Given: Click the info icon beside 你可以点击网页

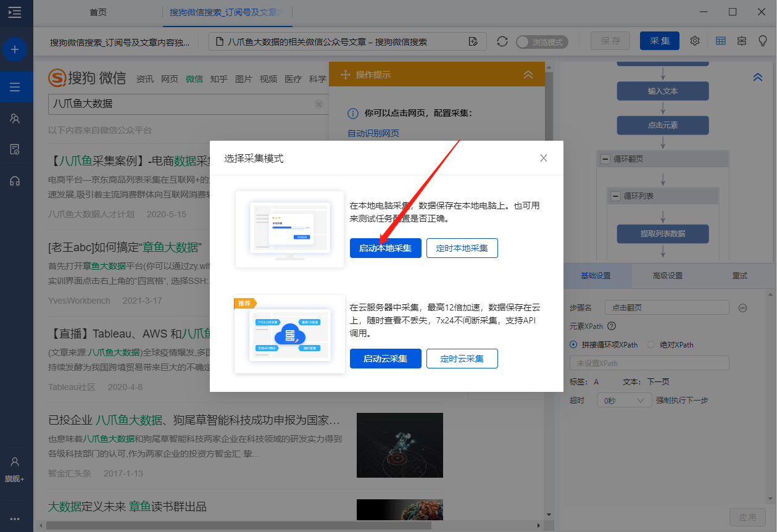Looking at the screenshot, I should coord(353,114).
